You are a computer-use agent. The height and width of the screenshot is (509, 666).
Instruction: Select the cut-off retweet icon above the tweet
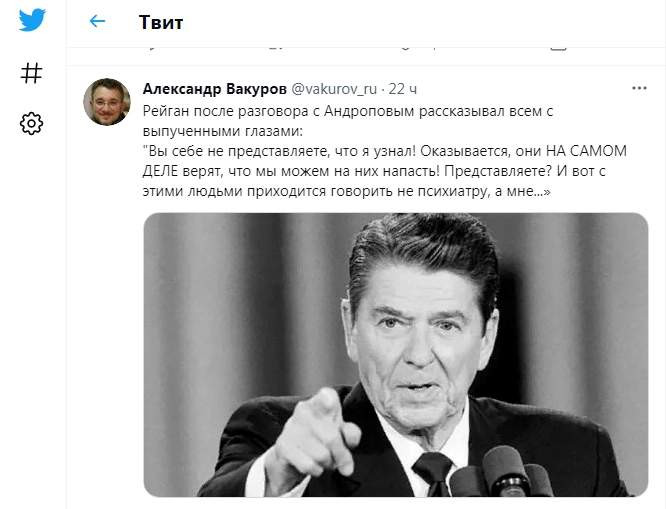pos(276,48)
